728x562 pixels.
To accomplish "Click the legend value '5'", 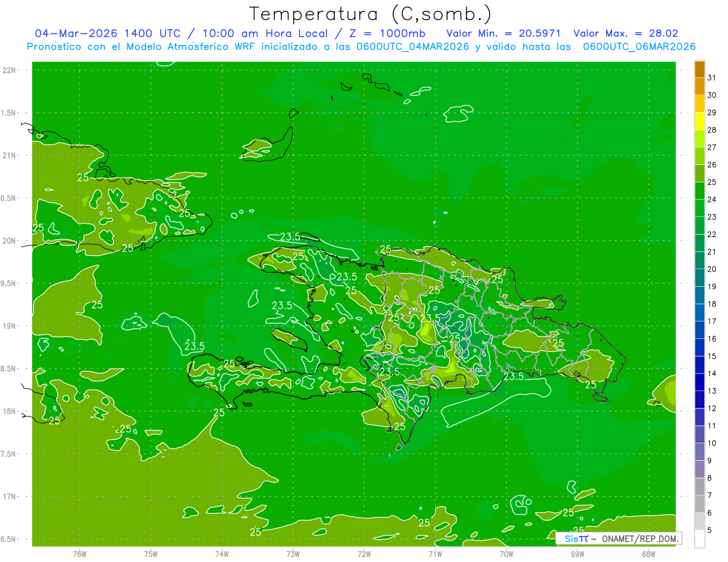I will coord(710,530).
